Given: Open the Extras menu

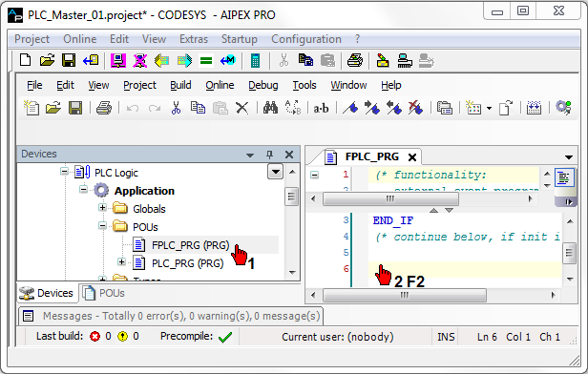Looking at the screenshot, I should pyautogui.click(x=194, y=39).
